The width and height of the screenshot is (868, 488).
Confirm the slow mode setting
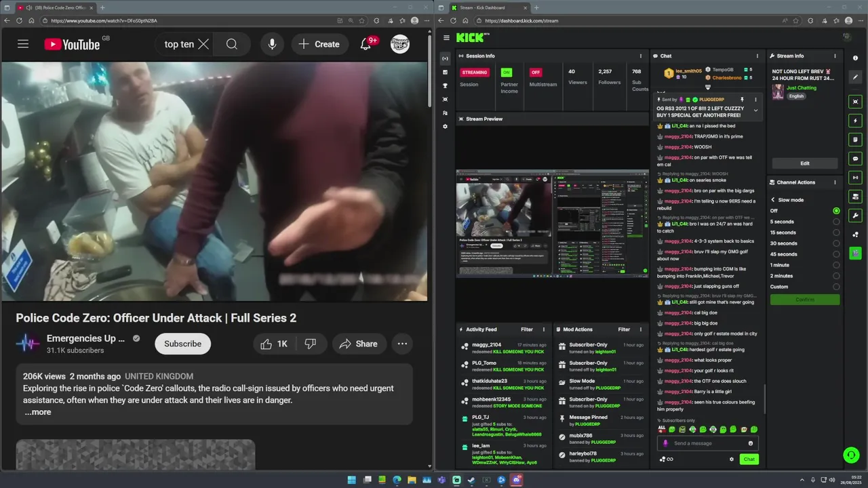(x=805, y=300)
